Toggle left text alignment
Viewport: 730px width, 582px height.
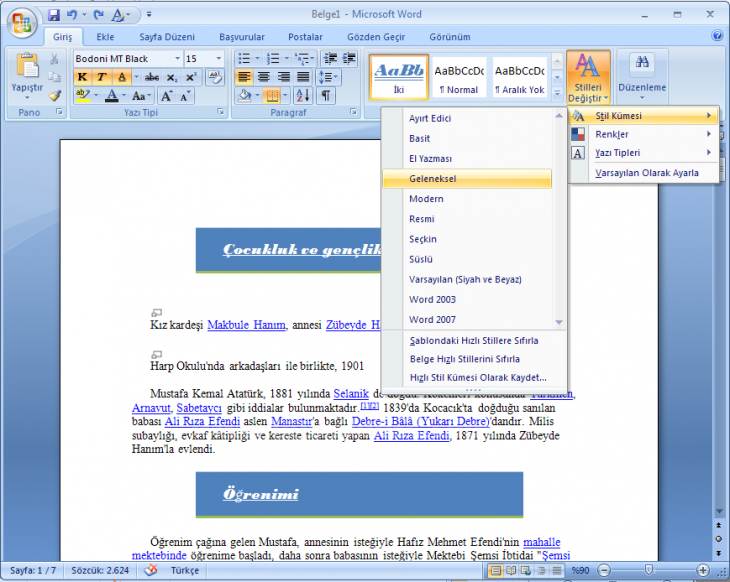(245, 77)
